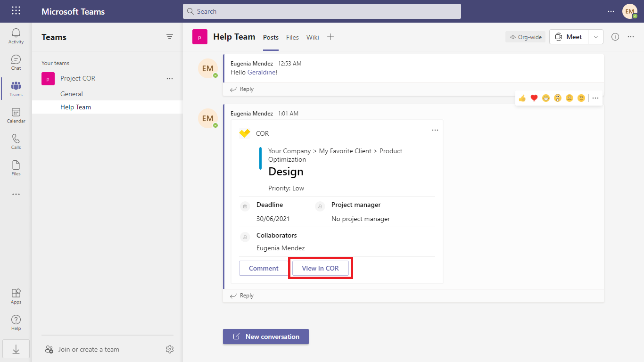The height and width of the screenshot is (362, 644).
Task: Open channel more options ellipsis at top right
Action: [x=631, y=37]
